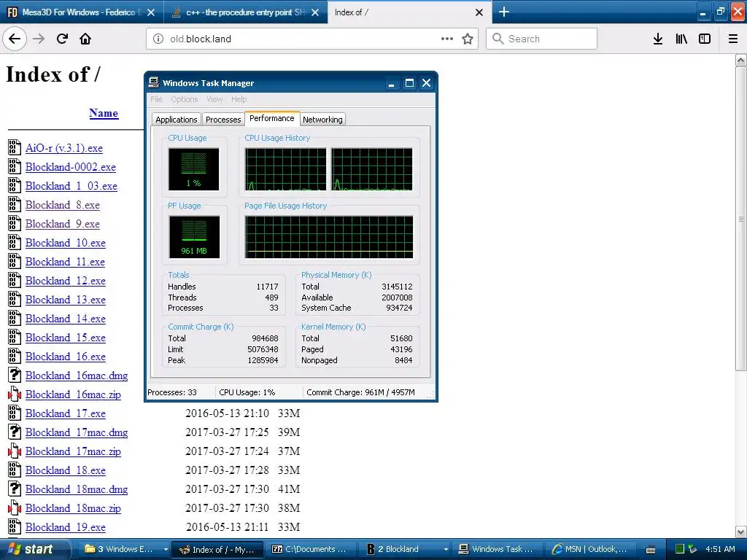Click file icon beside AiO-r (v.3.1).exe
This screenshot has height=560, width=747.
(x=15, y=147)
